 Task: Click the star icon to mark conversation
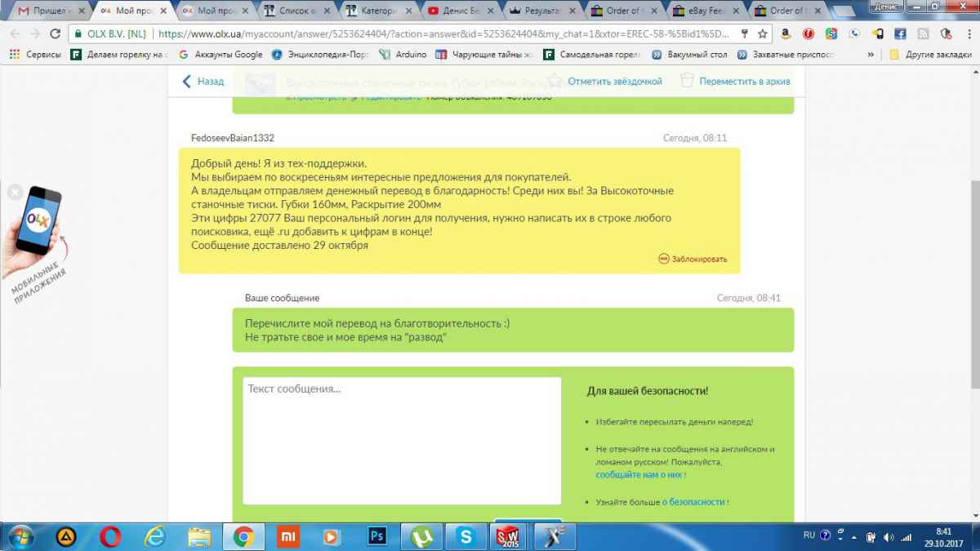point(555,81)
